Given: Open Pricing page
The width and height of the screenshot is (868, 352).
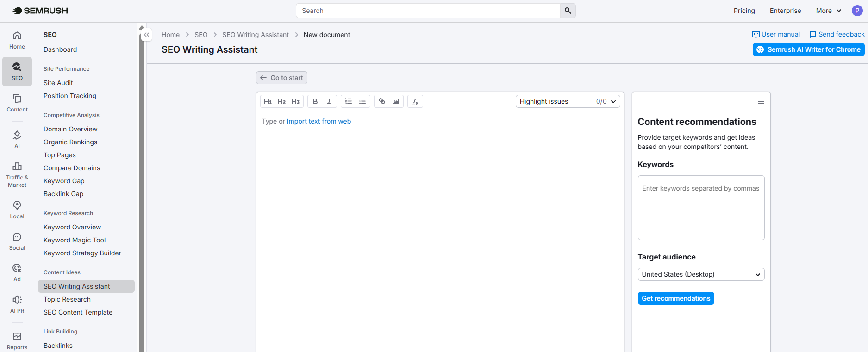Looking at the screenshot, I should (x=744, y=11).
